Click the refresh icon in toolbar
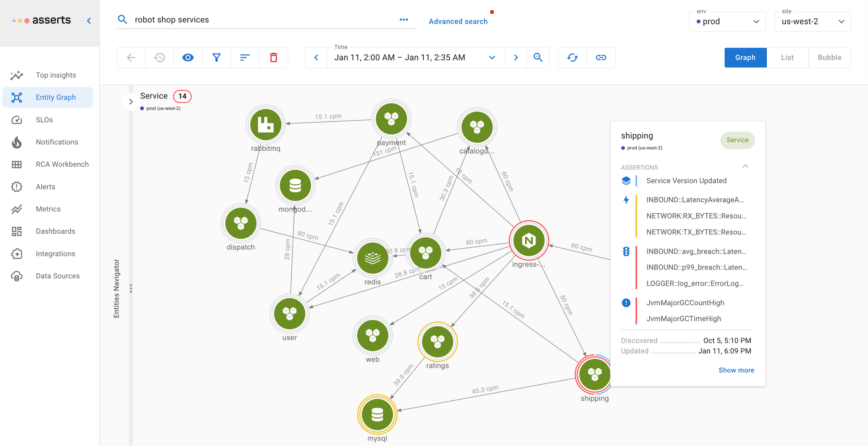This screenshot has height=446, width=868. tap(572, 58)
